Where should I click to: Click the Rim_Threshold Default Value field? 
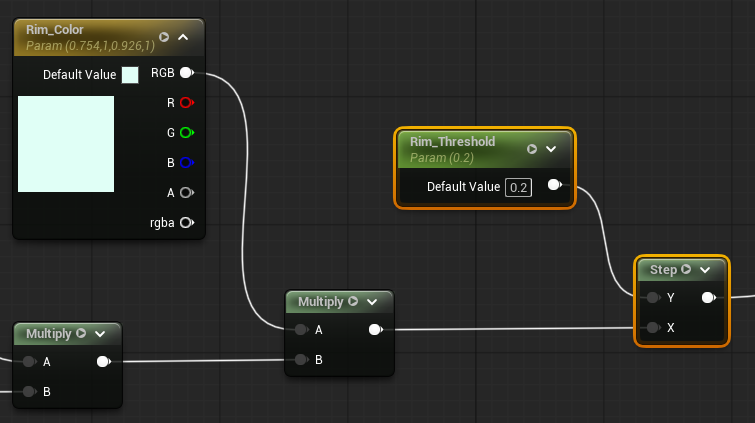click(x=518, y=187)
